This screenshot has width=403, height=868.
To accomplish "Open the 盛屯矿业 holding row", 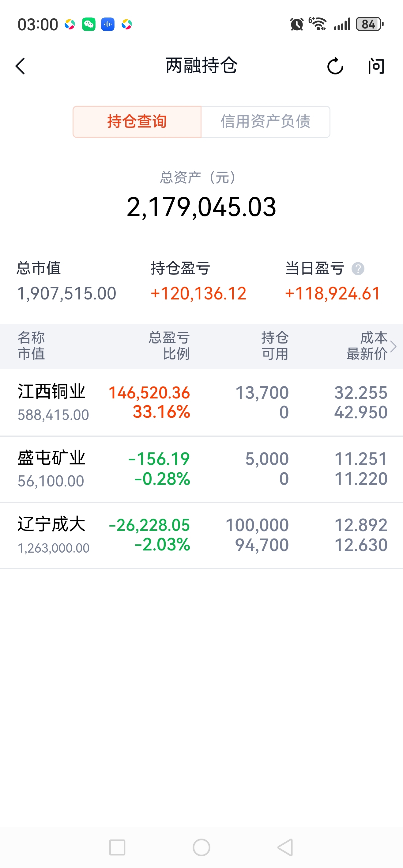I will point(201,469).
